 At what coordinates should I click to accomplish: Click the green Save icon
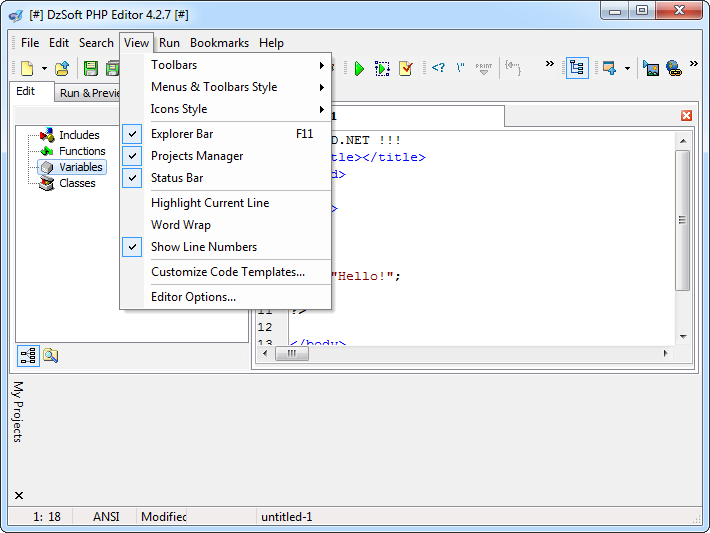pyautogui.click(x=91, y=69)
